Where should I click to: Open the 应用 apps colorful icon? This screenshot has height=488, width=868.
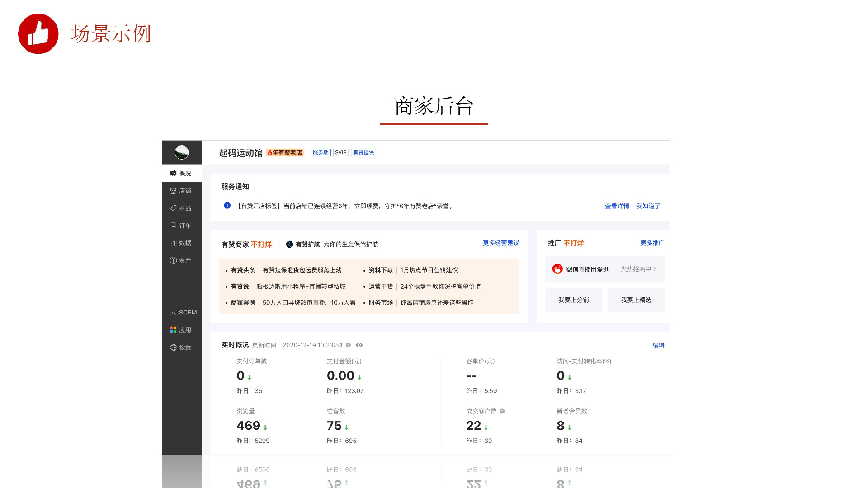(173, 330)
